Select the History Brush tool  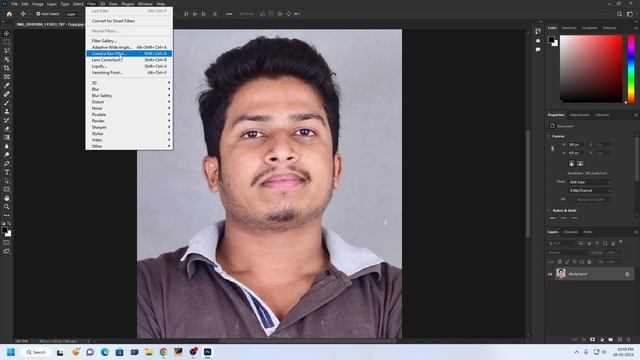7,120
